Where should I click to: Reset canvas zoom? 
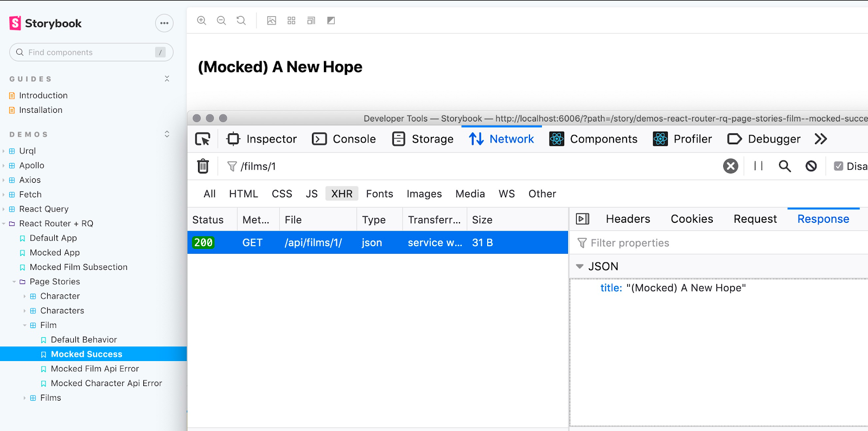[x=241, y=21]
